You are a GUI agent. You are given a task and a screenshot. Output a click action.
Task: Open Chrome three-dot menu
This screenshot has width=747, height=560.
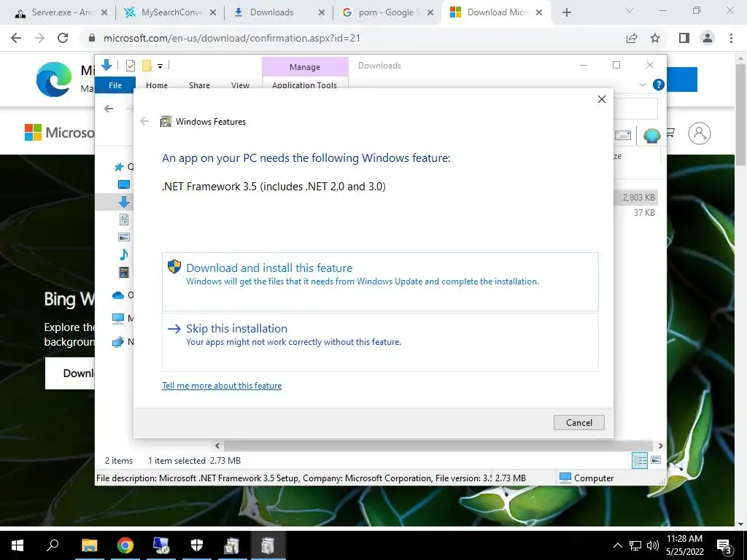coord(731,38)
